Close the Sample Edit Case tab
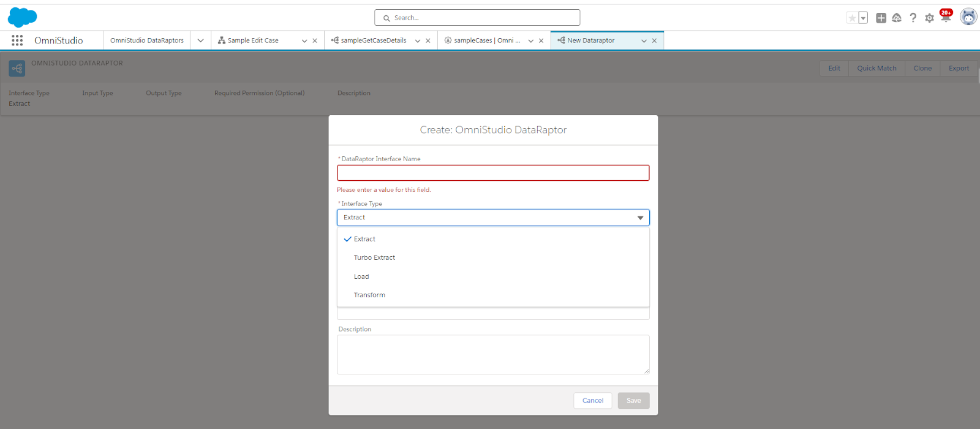Viewport: 980px width, 429px height. [315, 41]
